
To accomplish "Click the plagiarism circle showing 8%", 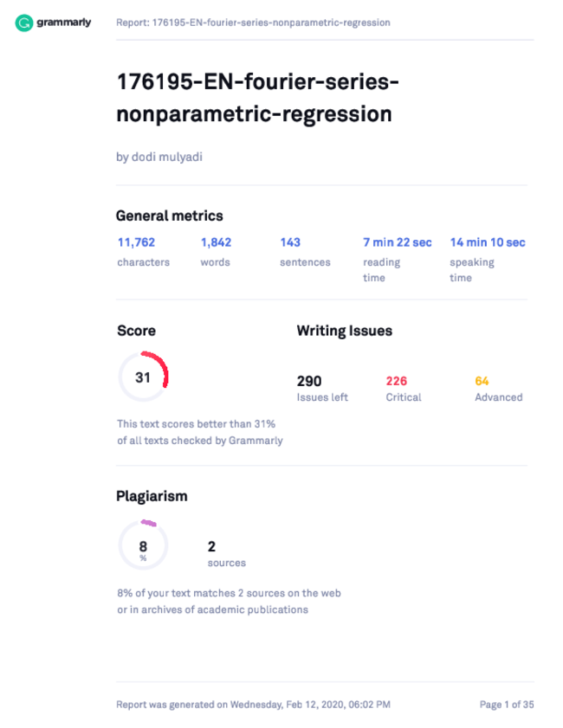I will tap(143, 545).
